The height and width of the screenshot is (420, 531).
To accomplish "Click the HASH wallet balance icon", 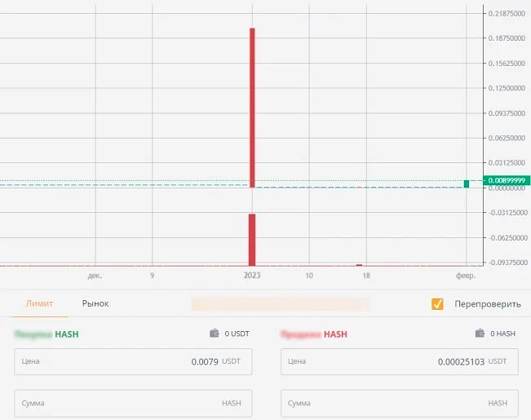I will pos(480,334).
